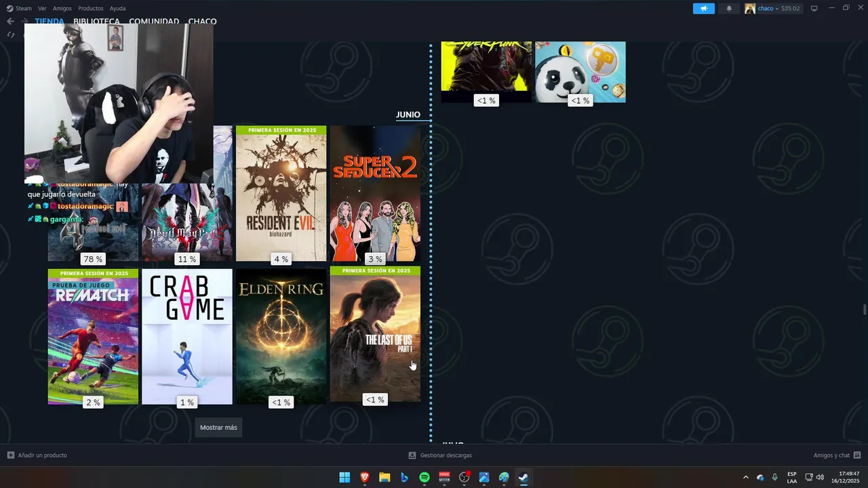Click the plus icon beside Añadir un producto

click(10, 455)
